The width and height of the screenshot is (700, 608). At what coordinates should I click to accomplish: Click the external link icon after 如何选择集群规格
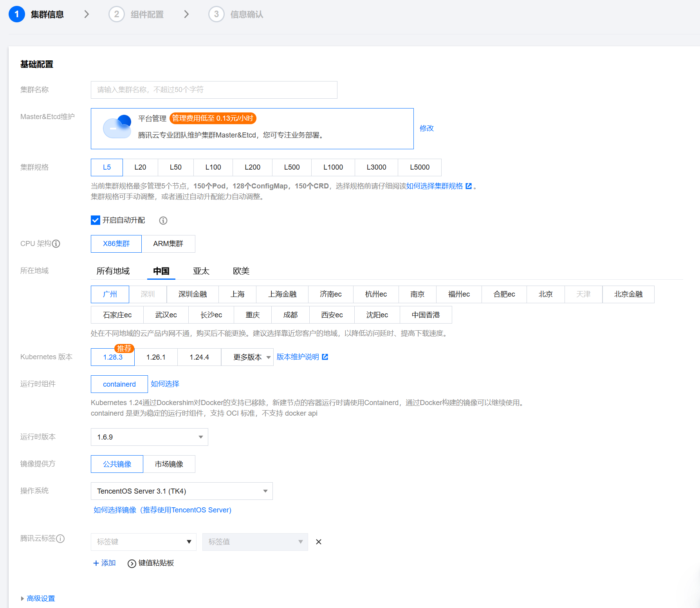[469, 186]
